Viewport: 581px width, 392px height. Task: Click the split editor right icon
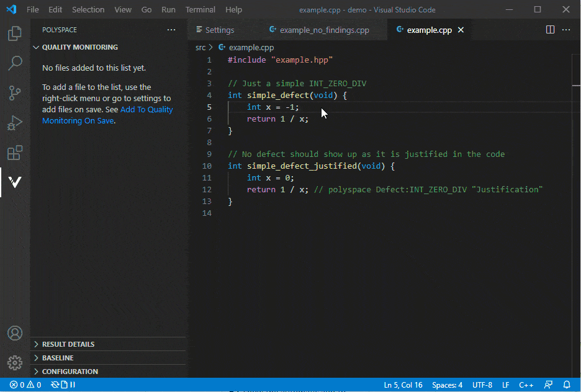coord(550,30)
